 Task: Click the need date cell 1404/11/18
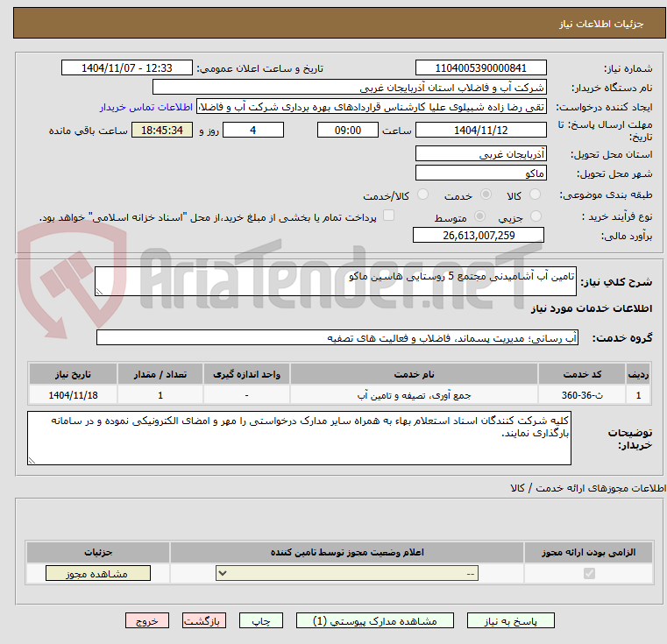coord(73,395)
